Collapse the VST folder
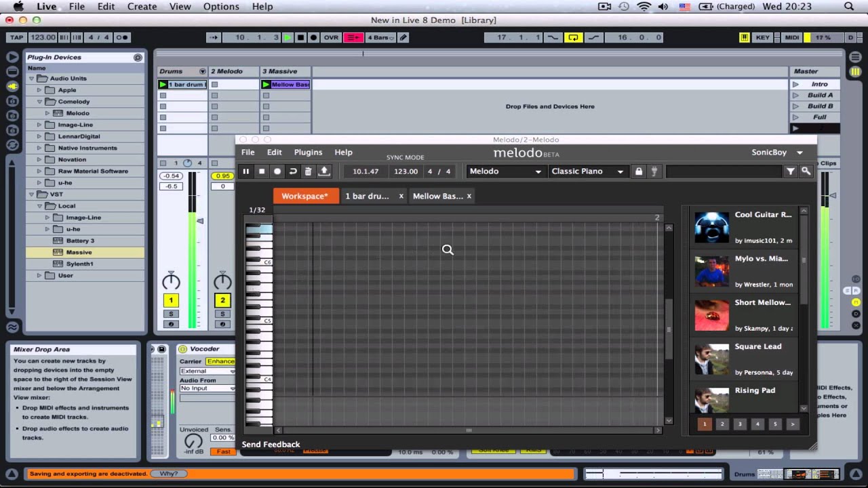868x488 pixels. coord(32,195)
